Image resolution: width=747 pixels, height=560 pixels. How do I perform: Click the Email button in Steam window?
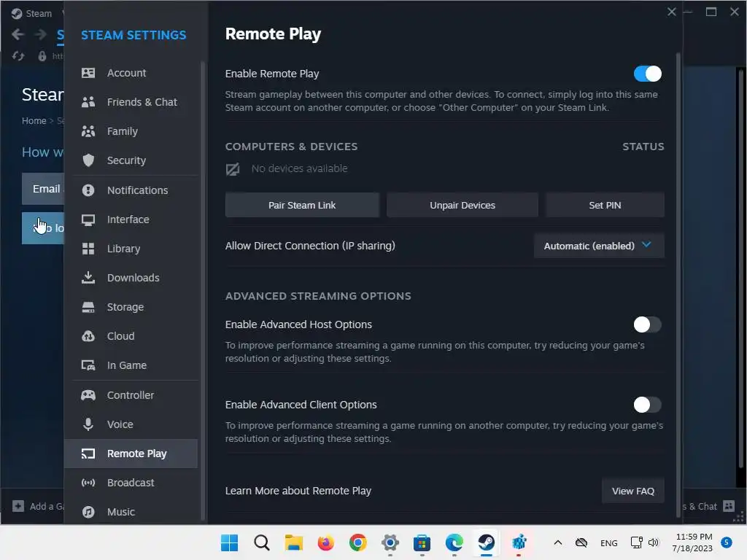(43, 189)
